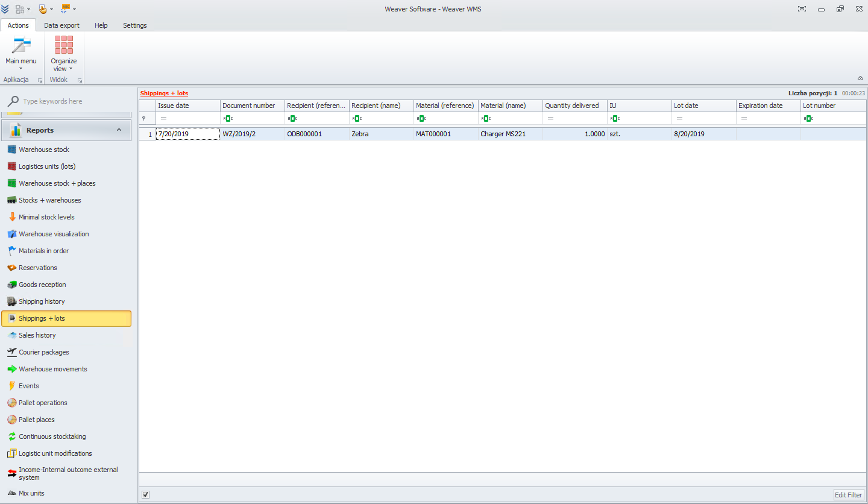Open the Organize view ribbon button
868x504 pixels.
pyautogui.click(x=63, y=54)
